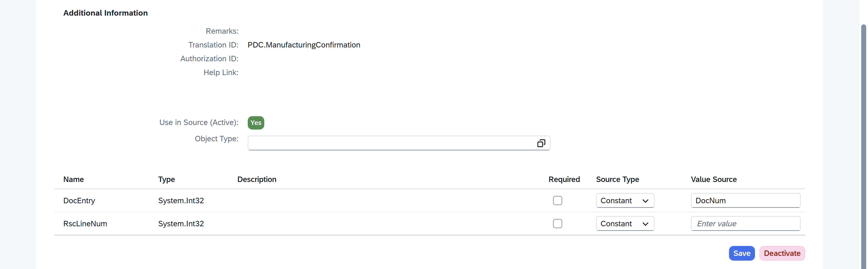Image resolution: width=868 pixels, height=269 pixels.
Task: Click the Required column header
Action: (564, 179)
